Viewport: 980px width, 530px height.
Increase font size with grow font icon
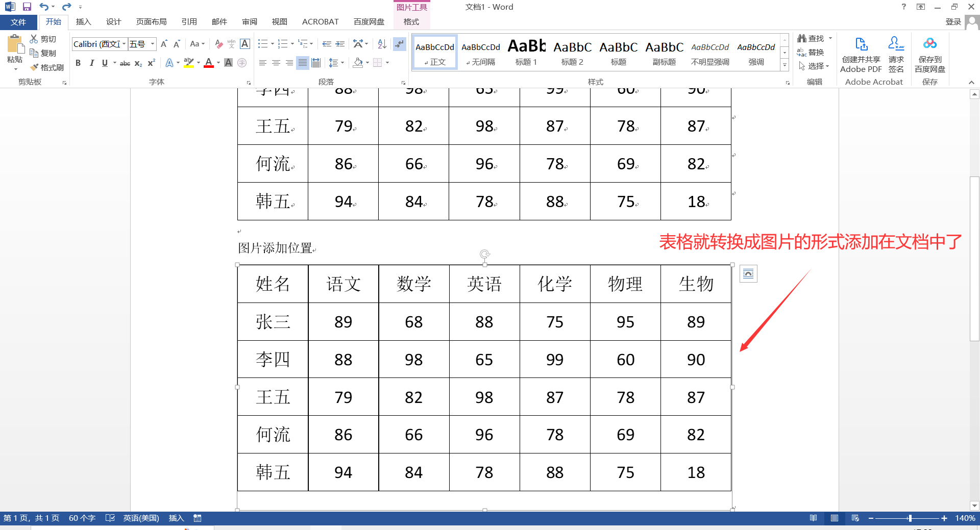pos(164,44)
